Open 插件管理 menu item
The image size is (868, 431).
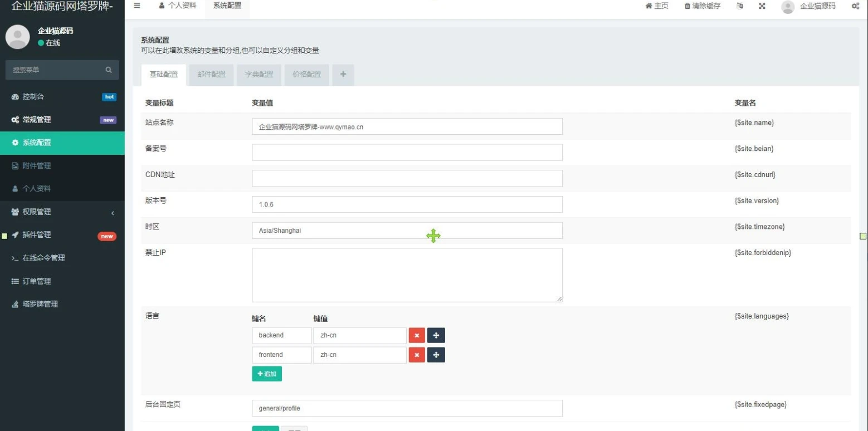(62, 235)
